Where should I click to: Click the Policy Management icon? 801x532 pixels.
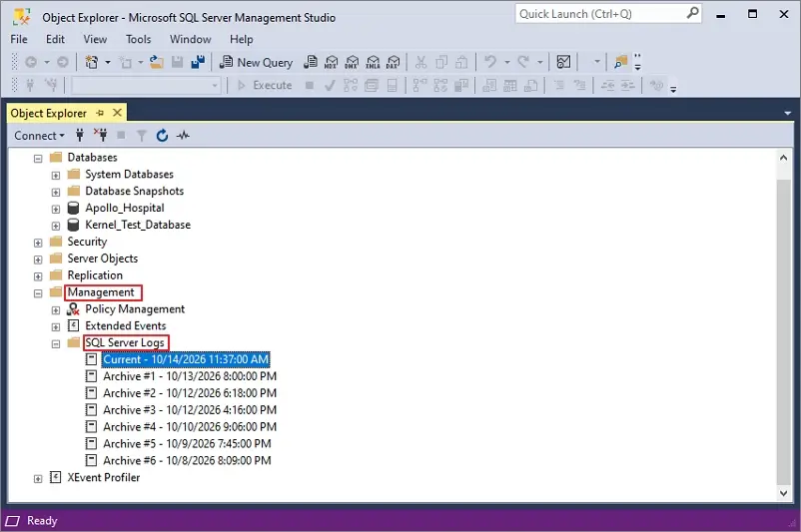coord(74,308)
